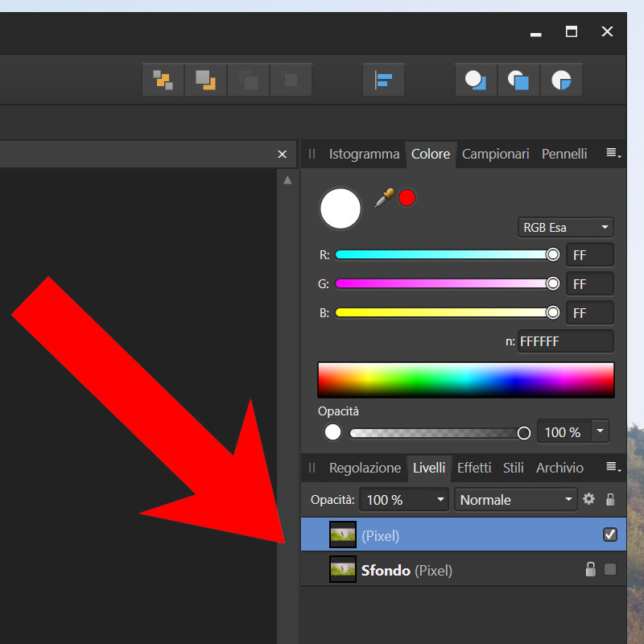This screenshot has width=644, height=644.
Task: Click the R channel slider handle
Action: (x=552, y=254)
